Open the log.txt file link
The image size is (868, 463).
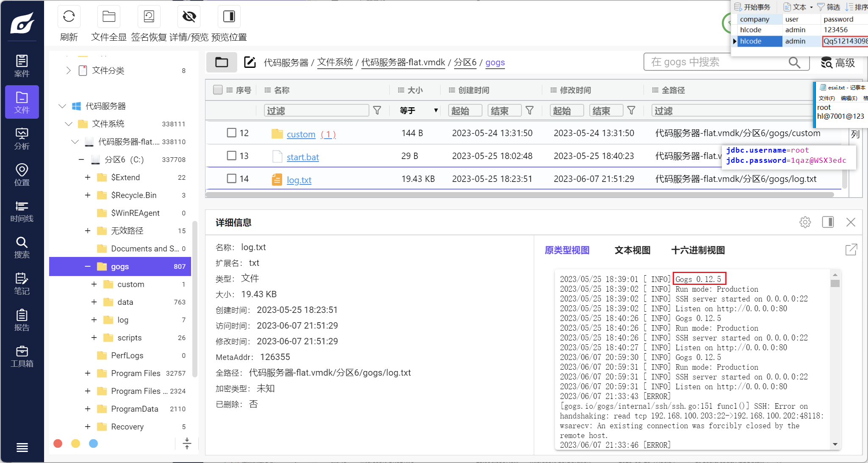click(299, 180)
